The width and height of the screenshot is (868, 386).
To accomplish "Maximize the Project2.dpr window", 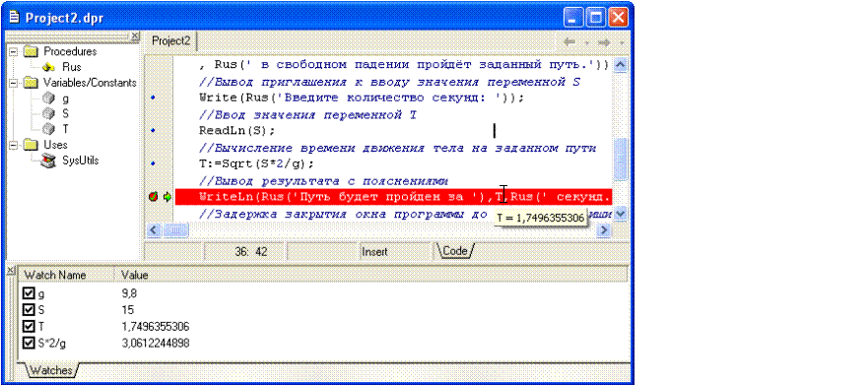I will tap(597, 18).
